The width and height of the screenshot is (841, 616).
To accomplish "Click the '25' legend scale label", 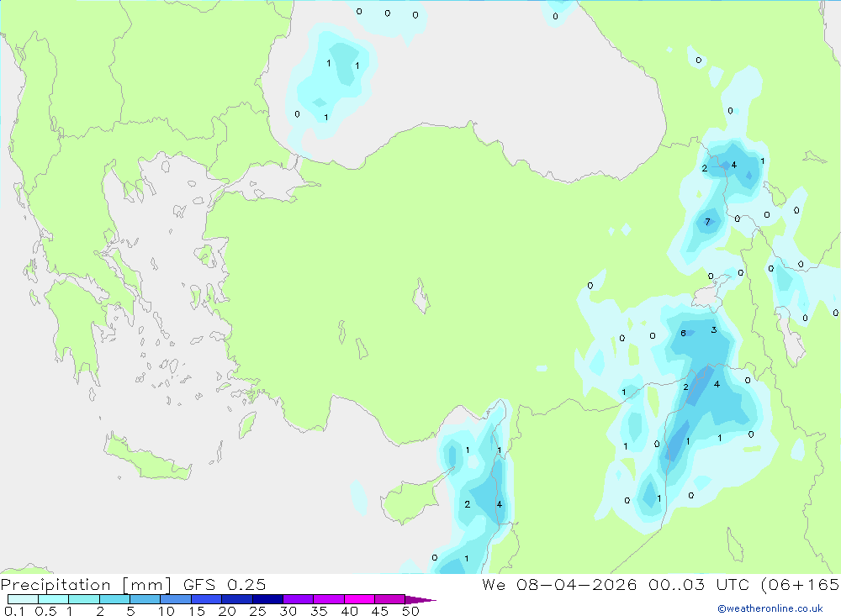I will pos(257,611).
